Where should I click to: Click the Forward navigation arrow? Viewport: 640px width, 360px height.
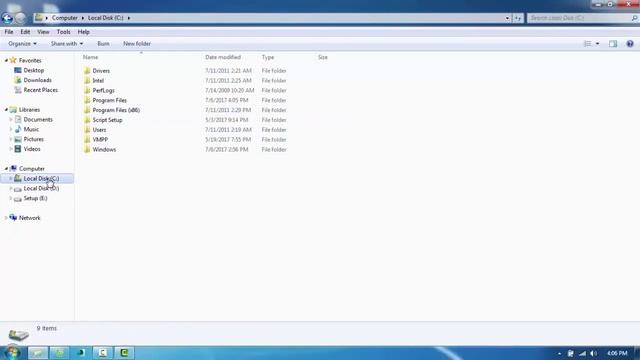click(20, 18)
